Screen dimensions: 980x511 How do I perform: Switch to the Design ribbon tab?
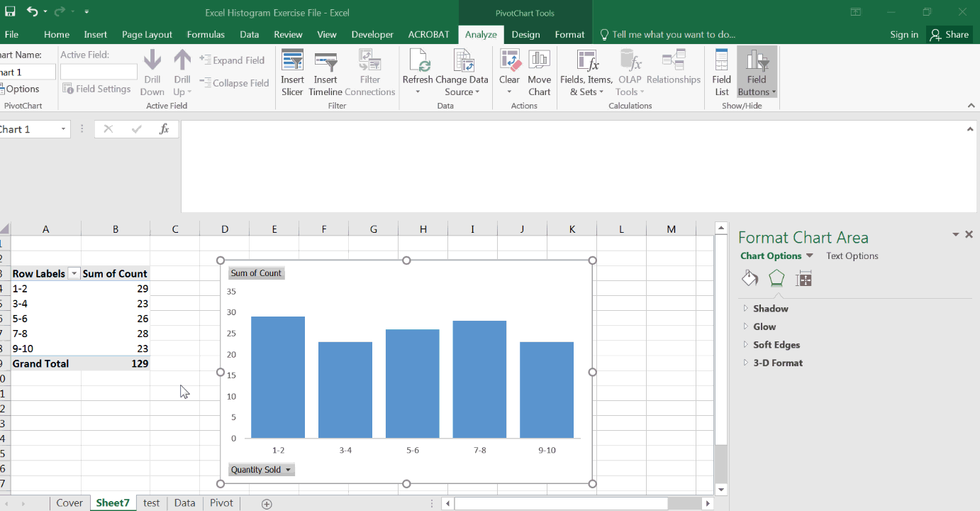525,35
